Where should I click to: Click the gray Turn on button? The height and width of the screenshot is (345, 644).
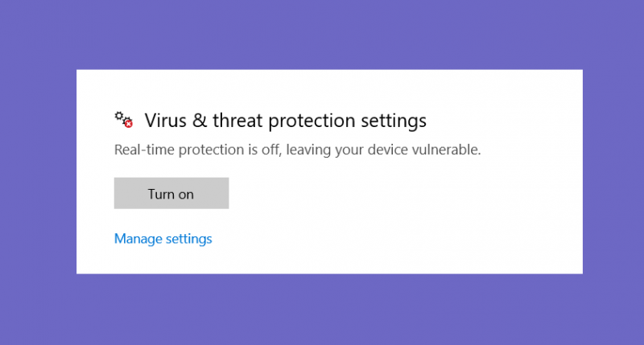(x=171, y=193)
